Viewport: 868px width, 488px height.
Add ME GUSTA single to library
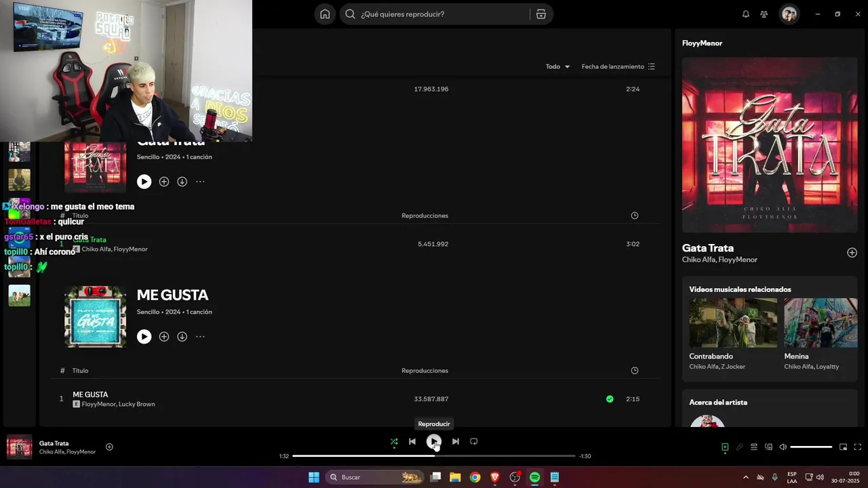[164, 337]
